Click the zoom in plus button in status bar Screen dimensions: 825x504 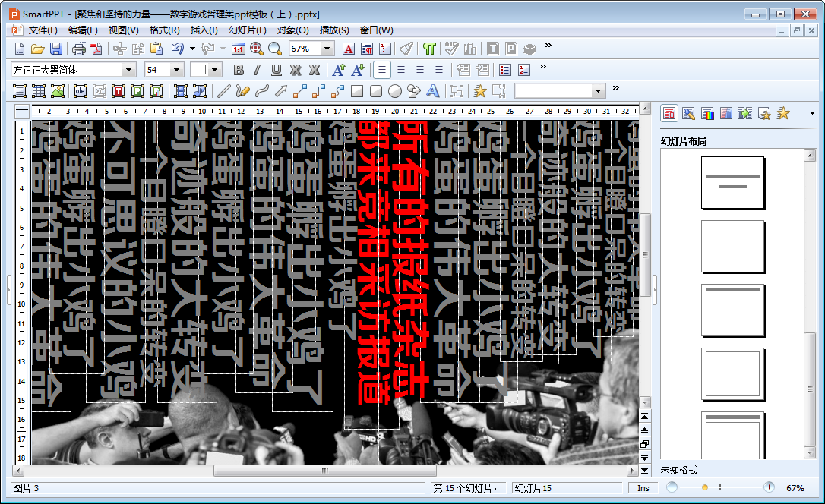pyautogui.click(x=770, y=487)
